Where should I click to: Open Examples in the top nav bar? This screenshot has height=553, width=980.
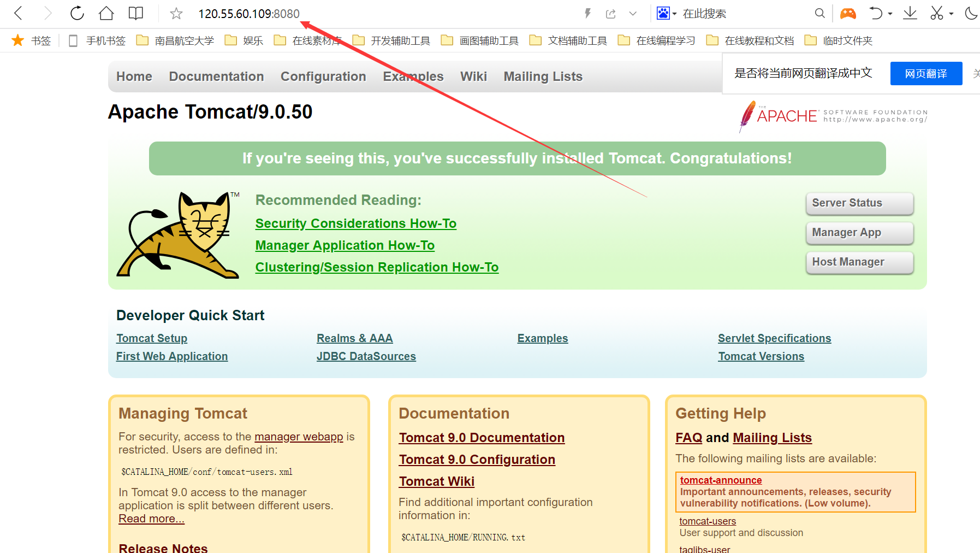point(413,77)
